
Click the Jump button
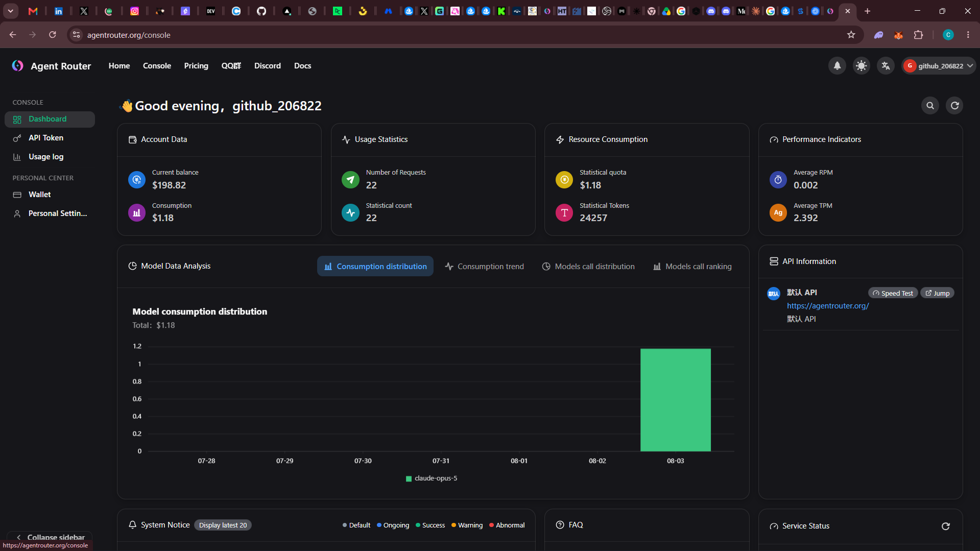[x=937, y=293]
